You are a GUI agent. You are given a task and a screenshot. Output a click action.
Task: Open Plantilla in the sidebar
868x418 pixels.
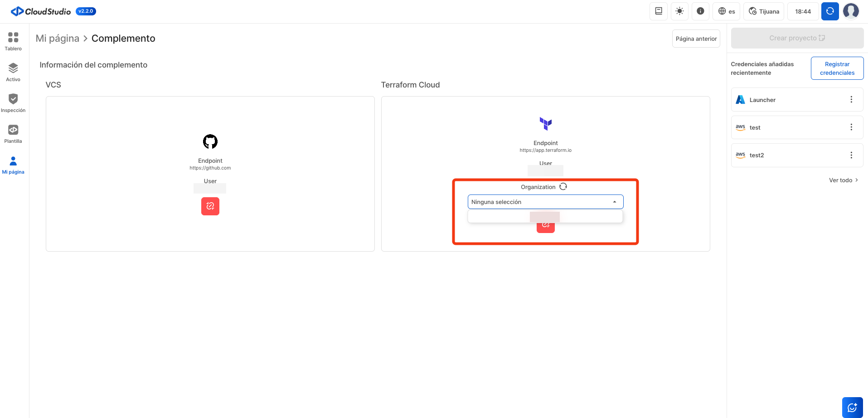click(13, 134)
